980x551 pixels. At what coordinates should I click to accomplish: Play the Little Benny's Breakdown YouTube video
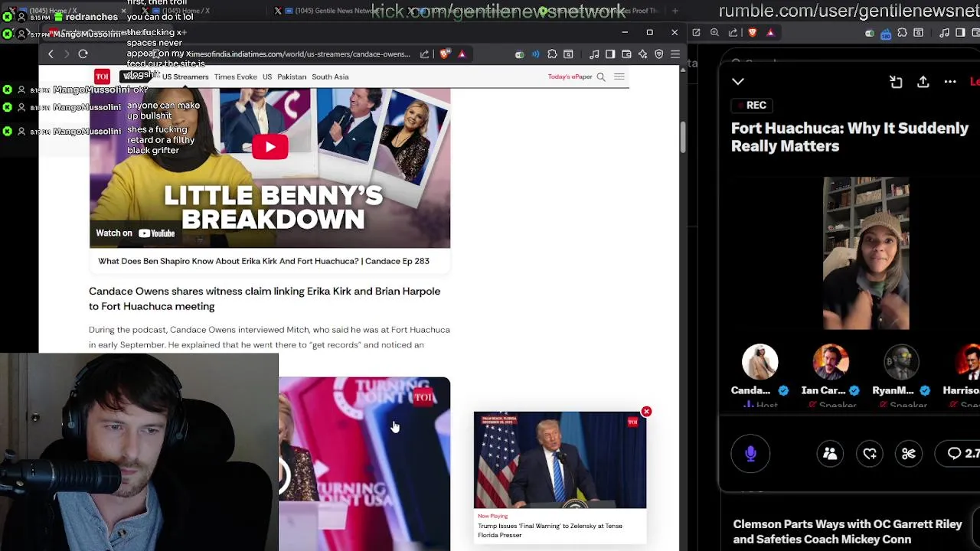coord(270,147)
